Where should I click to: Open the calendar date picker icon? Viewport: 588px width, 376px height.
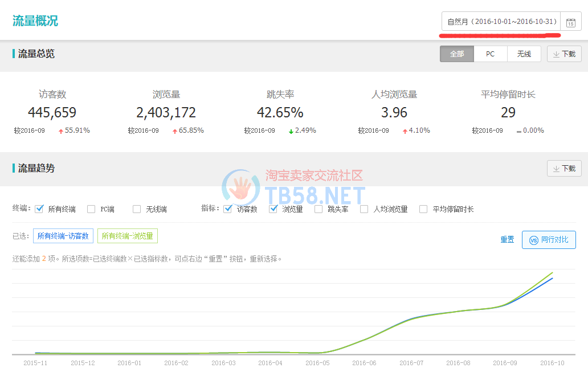pyautogui.click(x=571, y=22)
